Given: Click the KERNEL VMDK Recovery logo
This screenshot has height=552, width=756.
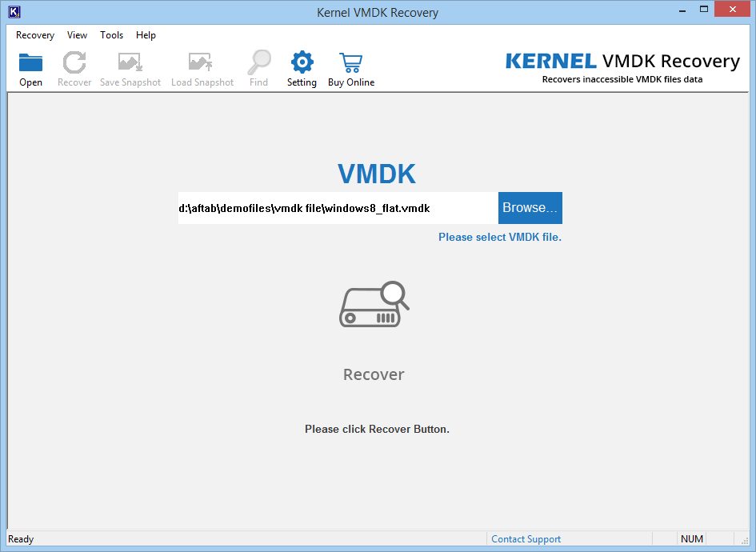Looking at the screenshot, I should tap(622, 67).
